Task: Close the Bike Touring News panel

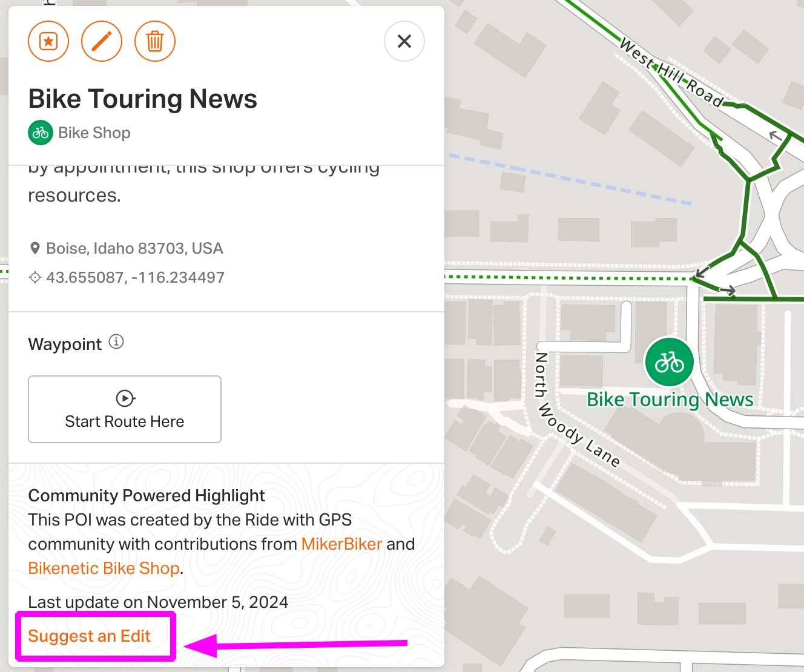Action: click(x=404, y=41)
